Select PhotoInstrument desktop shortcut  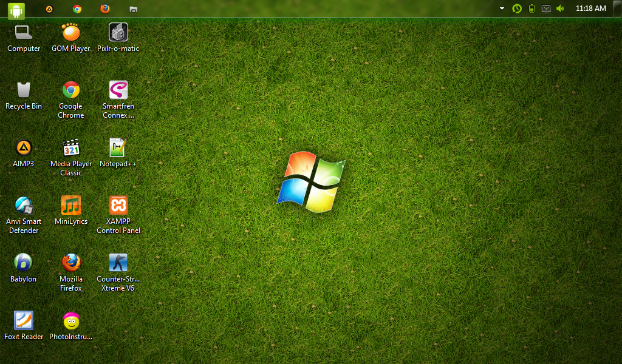[71, 326]
